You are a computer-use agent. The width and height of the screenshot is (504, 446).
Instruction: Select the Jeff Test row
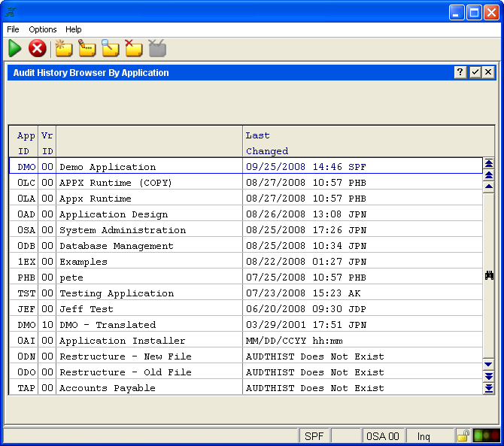point(246,308)
